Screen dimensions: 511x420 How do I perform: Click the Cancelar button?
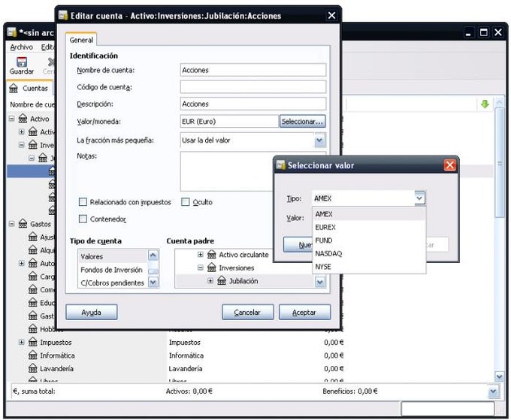248,312
